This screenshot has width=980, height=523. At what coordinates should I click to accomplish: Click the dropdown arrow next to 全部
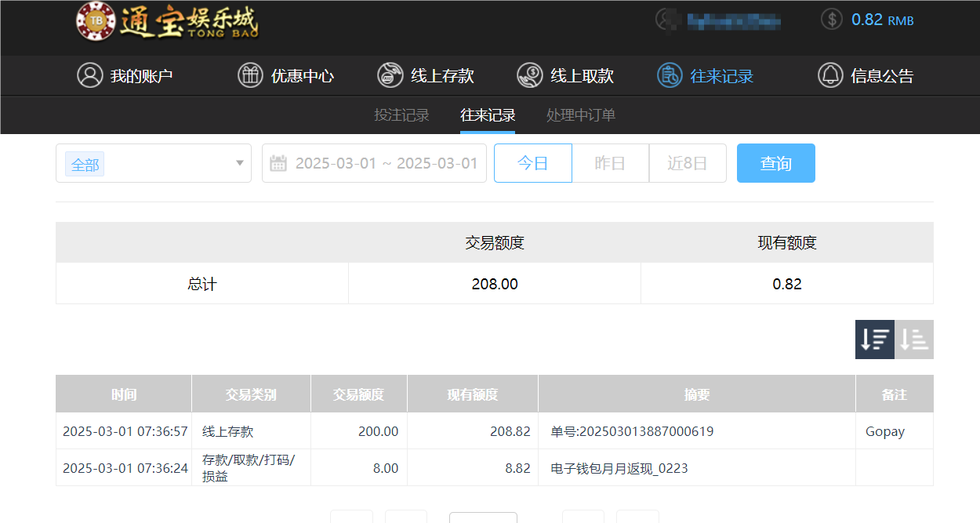point(239,163)
